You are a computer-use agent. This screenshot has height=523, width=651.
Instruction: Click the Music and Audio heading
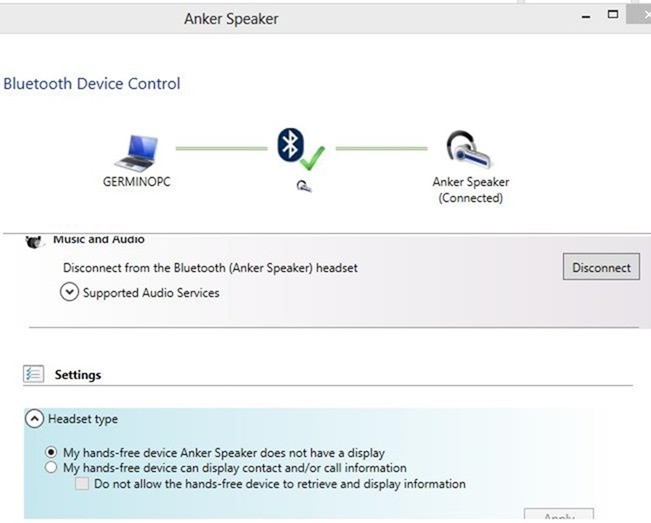99,240
